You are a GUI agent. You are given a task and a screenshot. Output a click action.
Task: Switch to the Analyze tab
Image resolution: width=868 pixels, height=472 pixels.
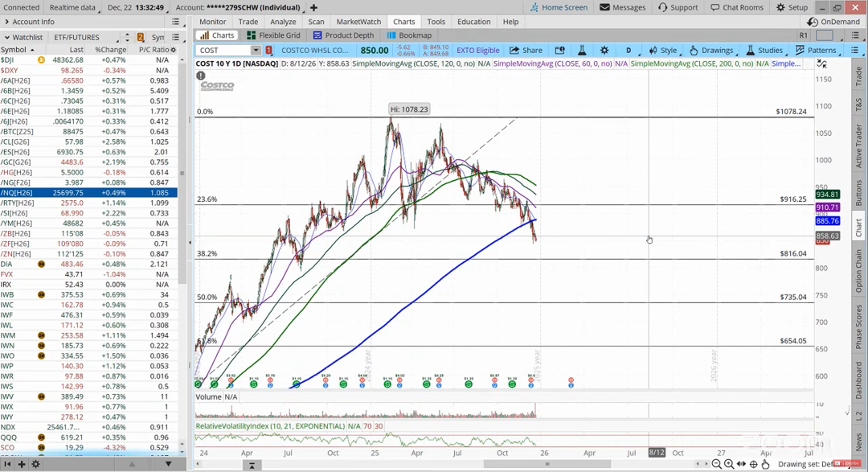(283, 22)
